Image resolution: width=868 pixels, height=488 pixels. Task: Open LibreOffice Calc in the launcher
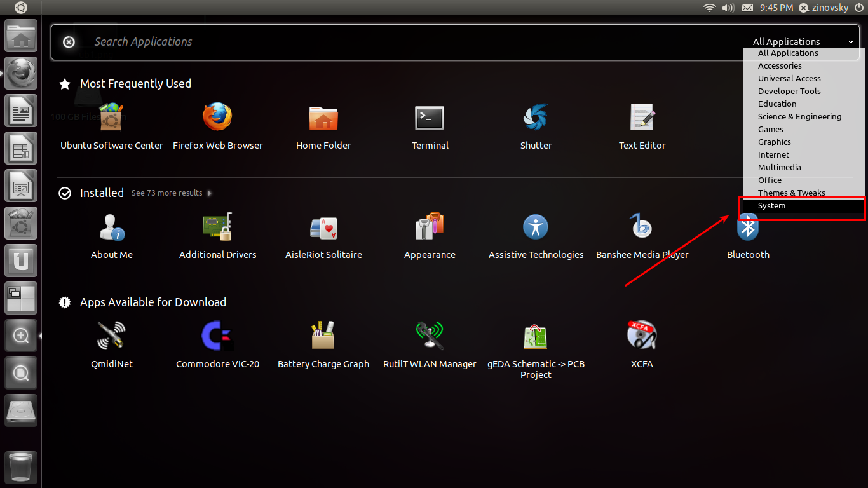coord(21,149)
